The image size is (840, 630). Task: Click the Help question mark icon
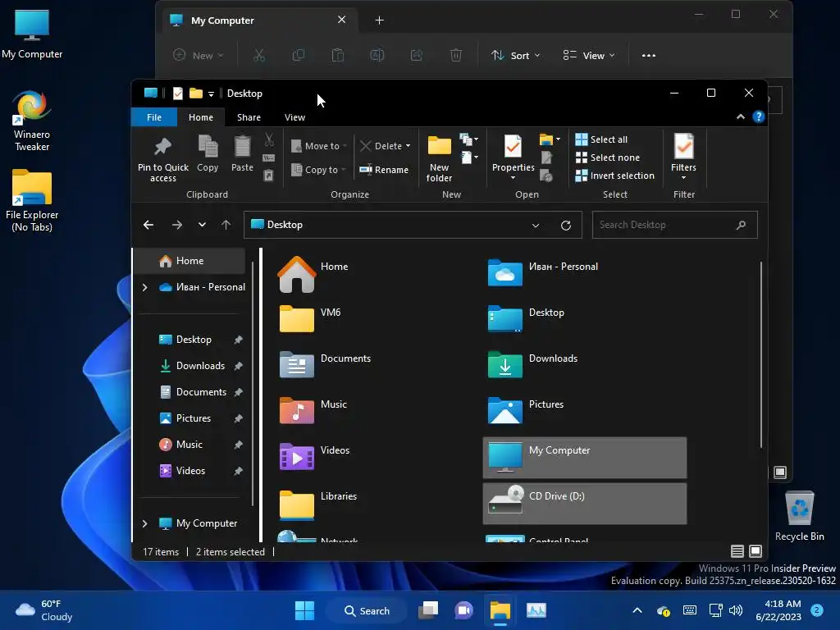pos(759,116)
